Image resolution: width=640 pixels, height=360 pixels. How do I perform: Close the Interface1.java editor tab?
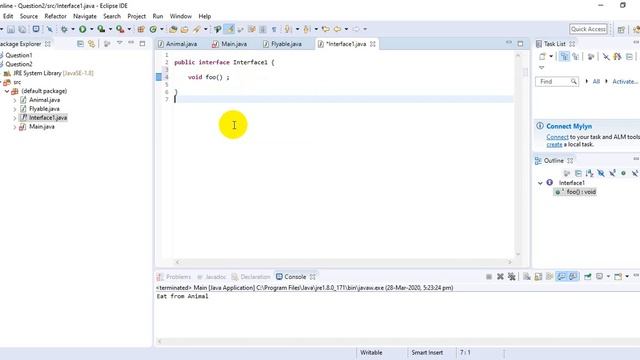[373, 44]
